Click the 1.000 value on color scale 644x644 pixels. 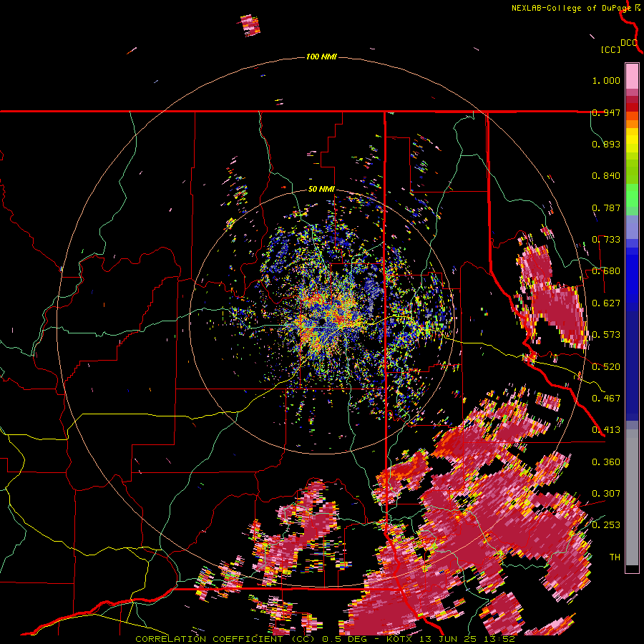click(x=606, y=80)
